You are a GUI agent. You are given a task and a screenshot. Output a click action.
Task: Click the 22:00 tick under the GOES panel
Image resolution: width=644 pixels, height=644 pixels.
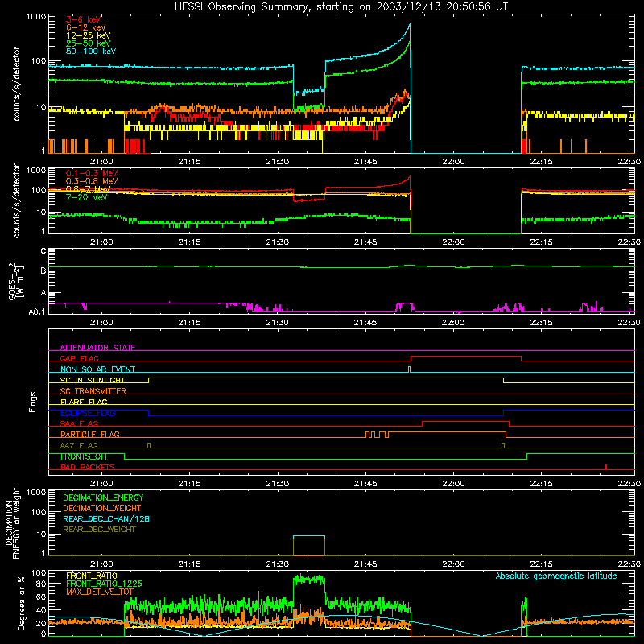click(453, 323)
